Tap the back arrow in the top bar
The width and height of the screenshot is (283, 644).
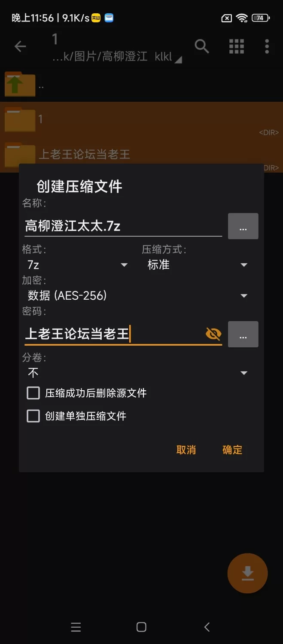click(20, 46)
